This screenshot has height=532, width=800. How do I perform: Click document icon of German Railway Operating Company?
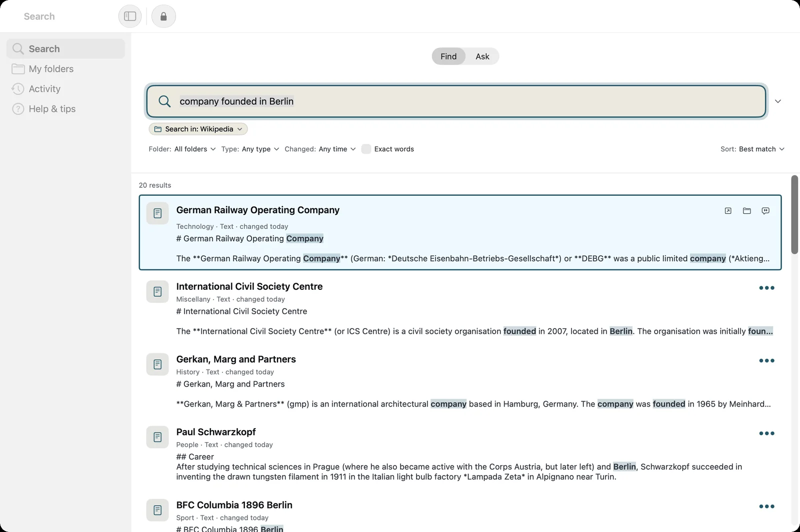157,213
